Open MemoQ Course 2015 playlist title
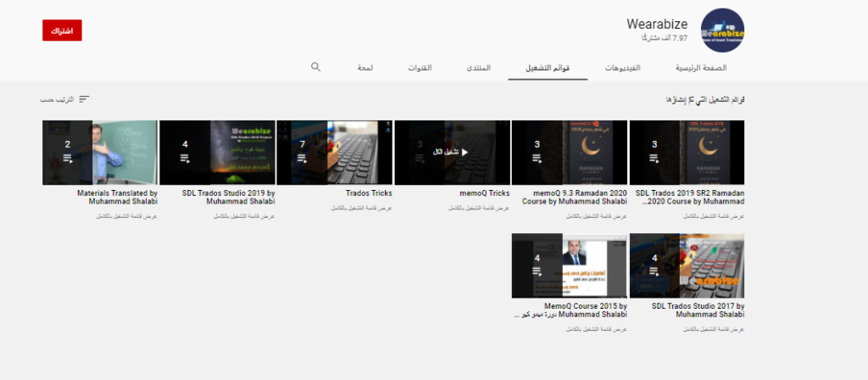The height and width of the screenshot is (380, 868). (570, 310)
